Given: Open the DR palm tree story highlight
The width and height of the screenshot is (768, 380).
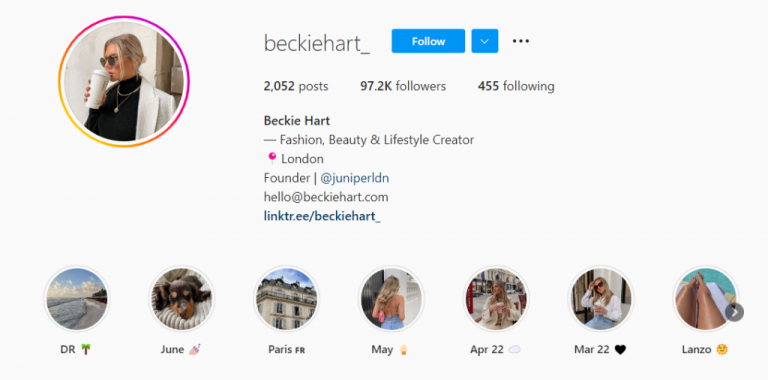Looking at the screenshot, I should (77, 299).
